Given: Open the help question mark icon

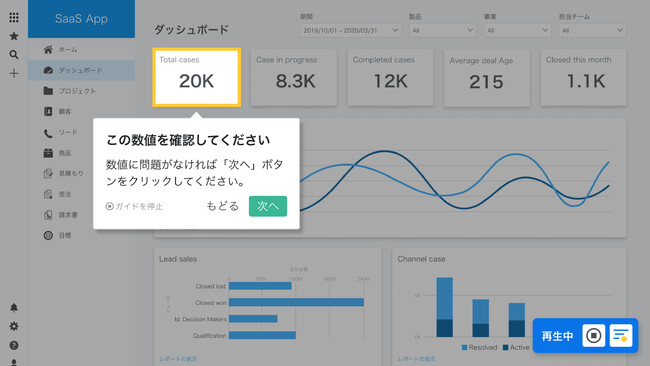Looking at the screenshot, I should tap(14, 345).
